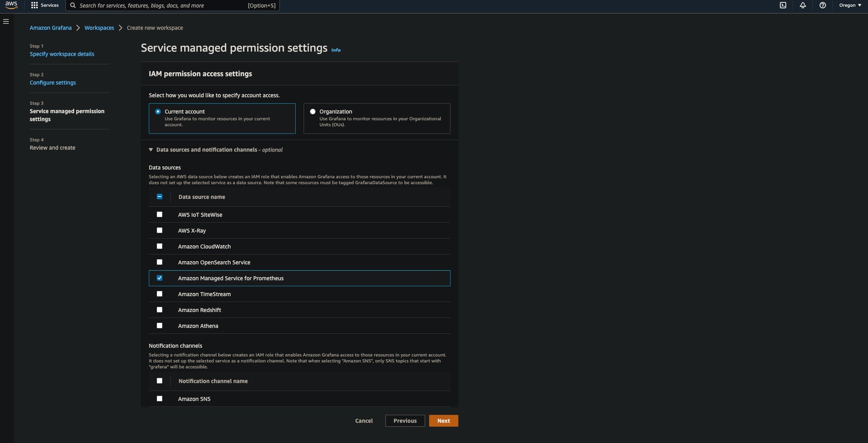Click the 'Data source name' column header
This screenshot has width=868, height=443.
point(202,197)
